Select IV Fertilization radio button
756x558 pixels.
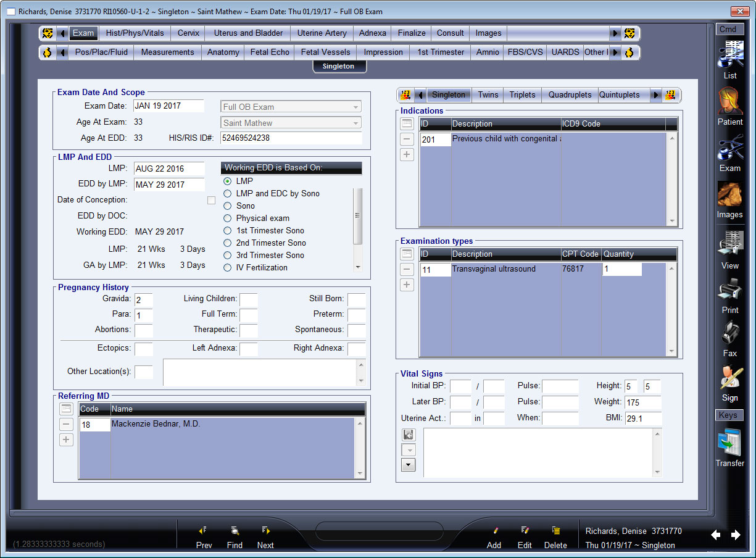point(228,267)
